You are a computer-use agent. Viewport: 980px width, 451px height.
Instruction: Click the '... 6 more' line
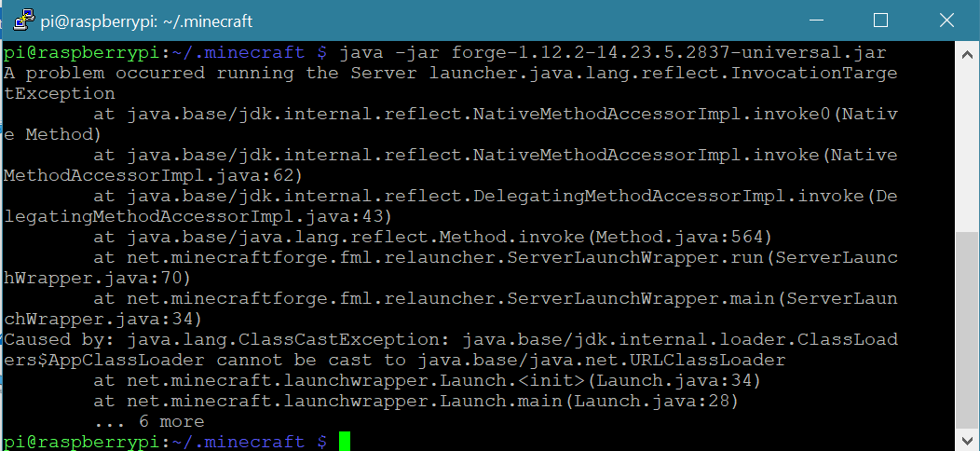pyautogui.click(x=149, y=421)
